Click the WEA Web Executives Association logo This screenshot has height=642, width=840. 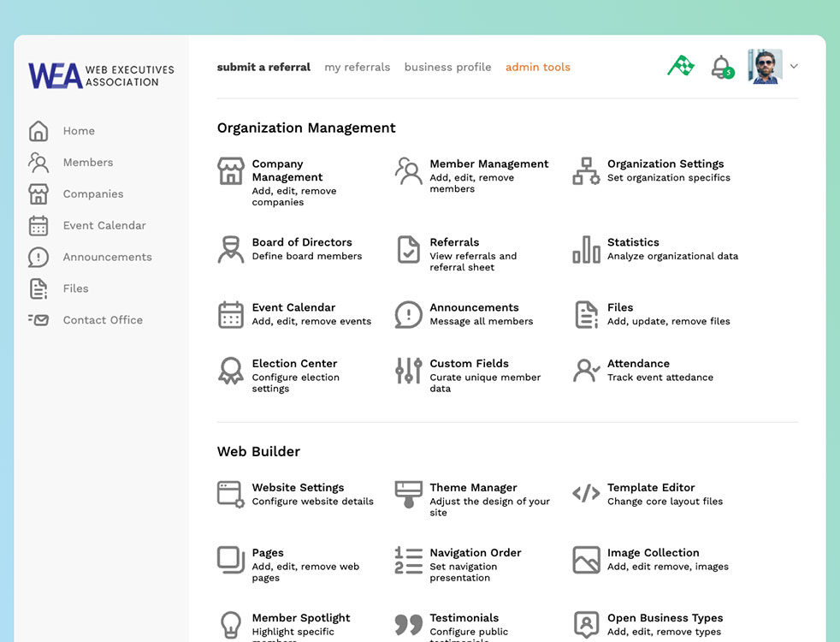coord(101,75)
